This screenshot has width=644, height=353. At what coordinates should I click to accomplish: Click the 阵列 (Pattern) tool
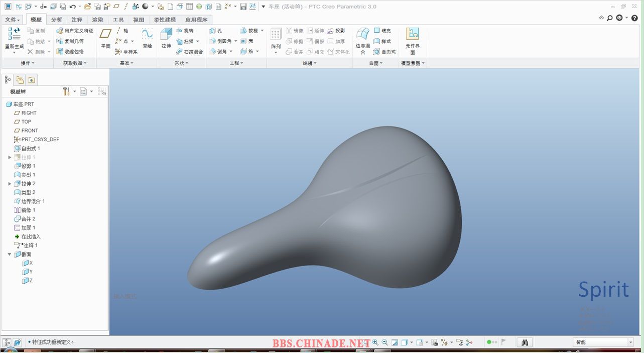click(x=276, y=39)
